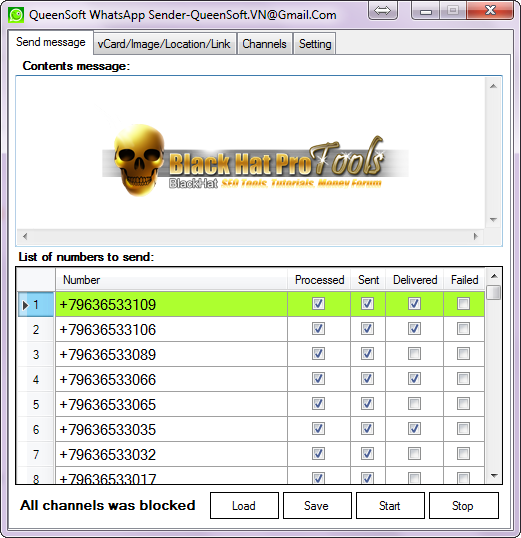
Task: Uncheck Processed checkbox for +79636533032
Action: pos(318,454)
